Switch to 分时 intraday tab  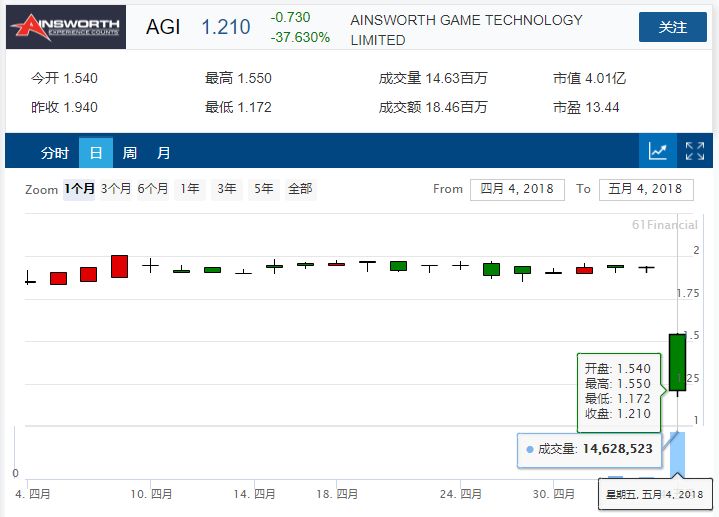point(55,153)
